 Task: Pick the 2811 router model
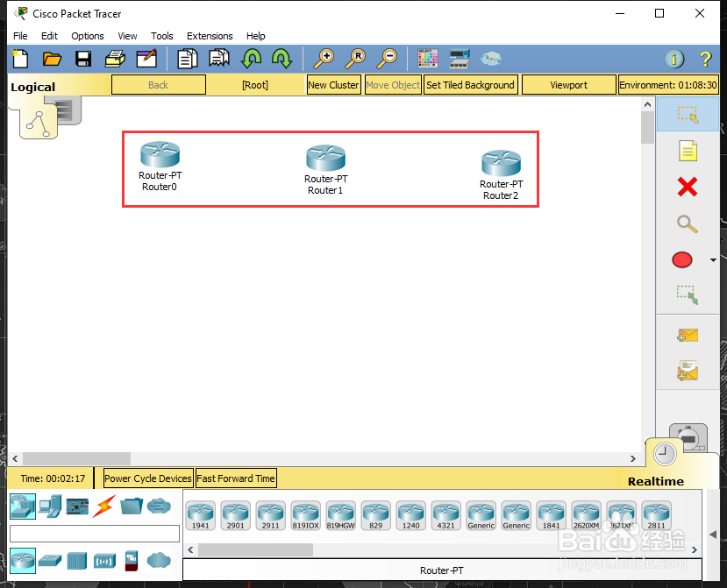(x=656, y=515)
